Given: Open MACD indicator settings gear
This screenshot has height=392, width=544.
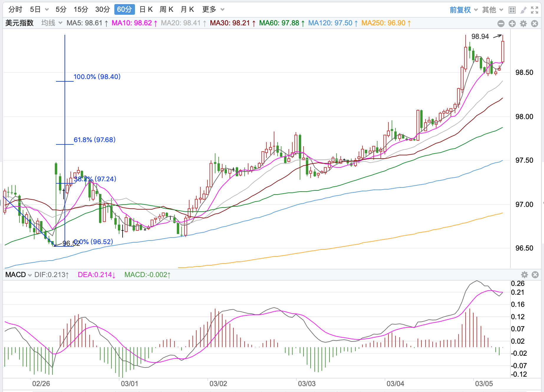Looking at the screenshot, I should (x=525, y=275).
